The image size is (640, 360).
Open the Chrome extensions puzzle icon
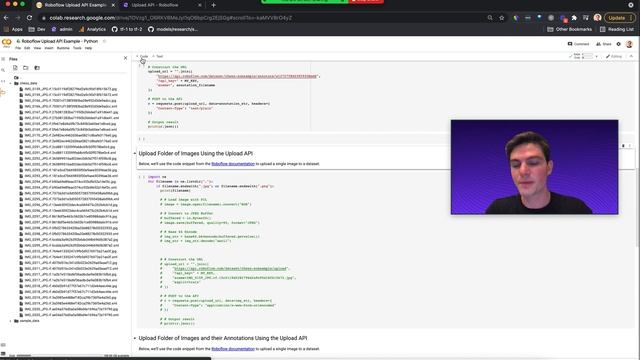click(574, 18)
